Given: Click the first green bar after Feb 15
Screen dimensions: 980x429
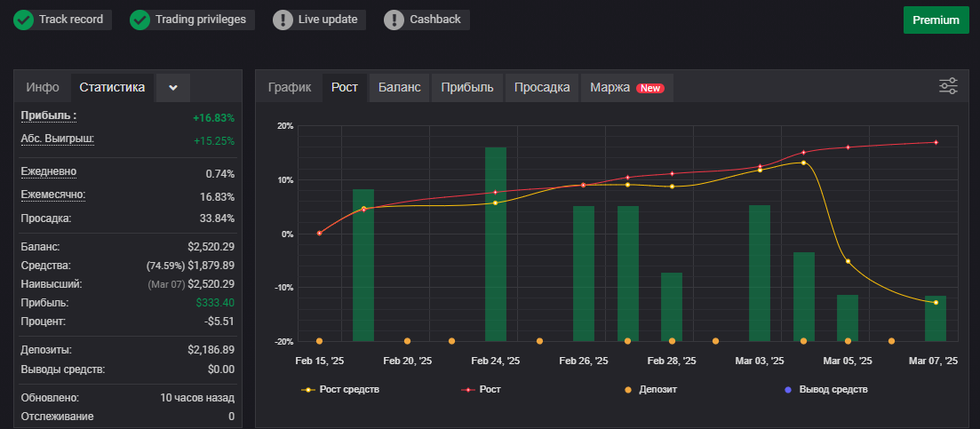Looking at the screenshot, I should (363, 266).
